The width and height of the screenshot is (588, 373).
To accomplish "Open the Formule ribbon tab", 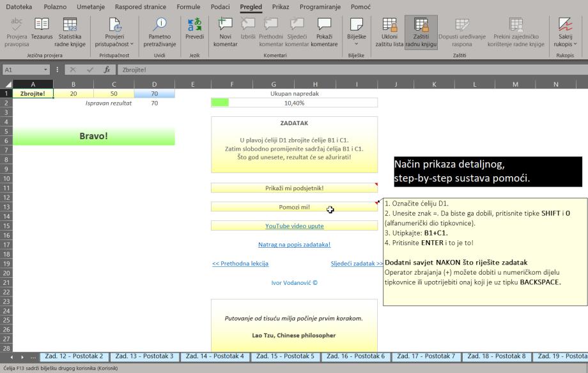I will pos(189,6).
